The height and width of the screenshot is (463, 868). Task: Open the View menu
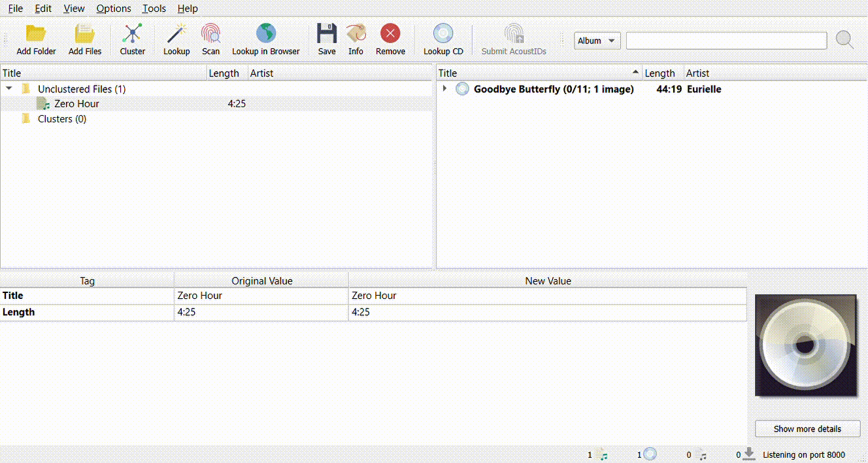(x=74, y=9)
